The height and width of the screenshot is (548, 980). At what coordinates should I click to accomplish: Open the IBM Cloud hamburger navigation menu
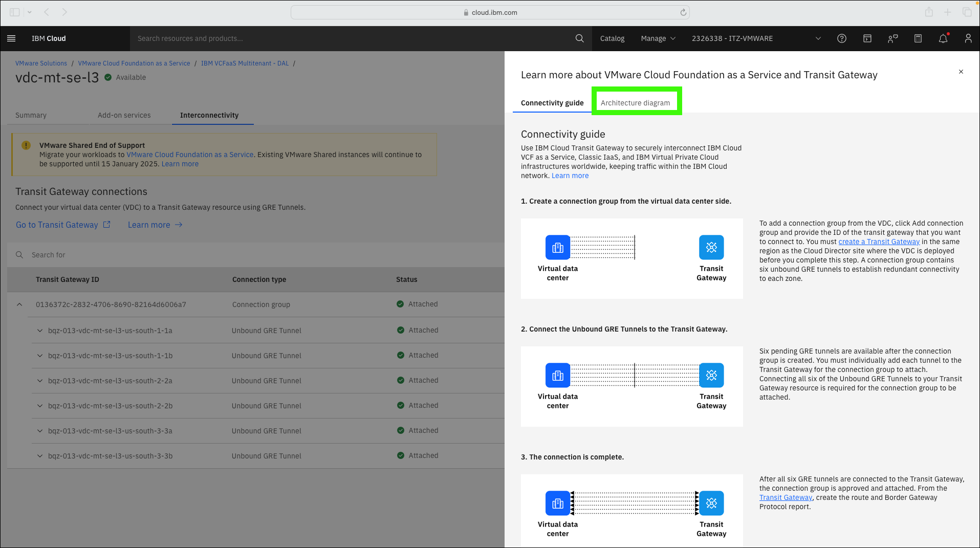11,38
